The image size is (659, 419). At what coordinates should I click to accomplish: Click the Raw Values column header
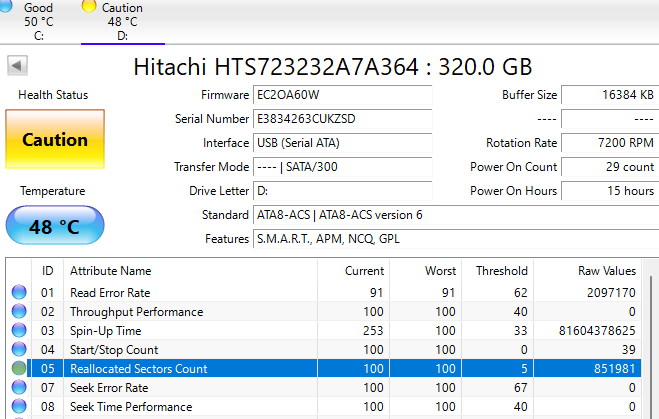588,271
